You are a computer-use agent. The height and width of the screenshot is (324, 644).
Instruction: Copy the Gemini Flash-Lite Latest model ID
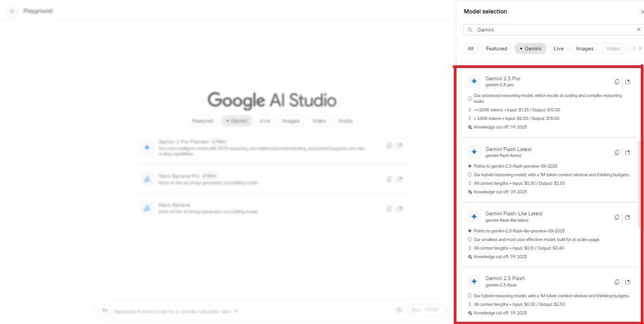coord(617,217)
